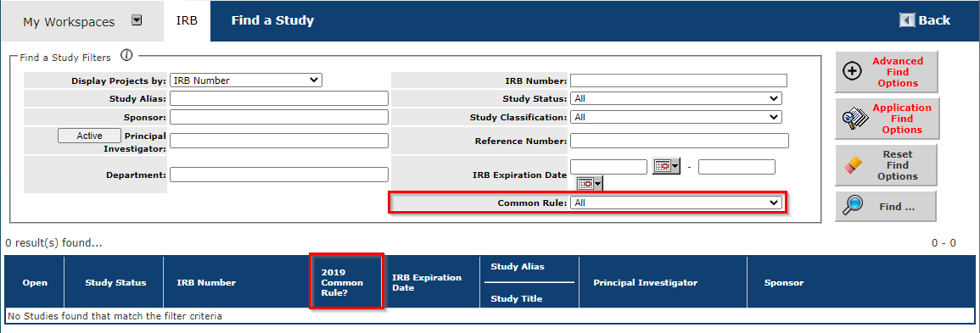Reset Find Options with eraser button
The height and width of the screenshot is (333, 980).
887,165
